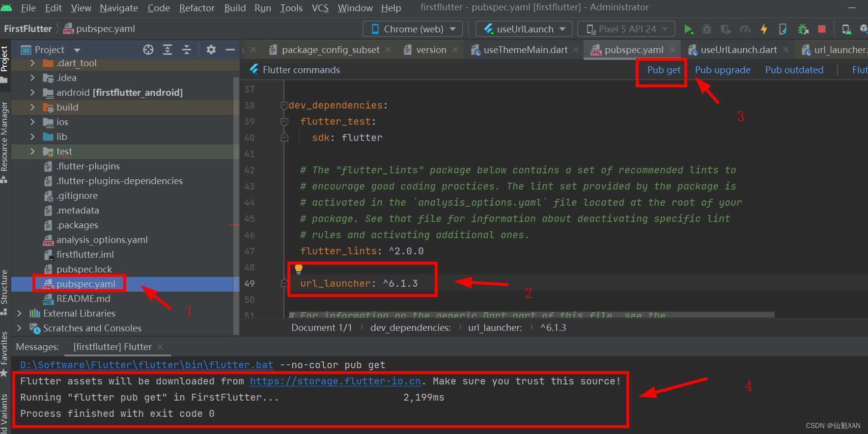Open the Favorites side tab
868x434 pixels.
tap(4, 353)
